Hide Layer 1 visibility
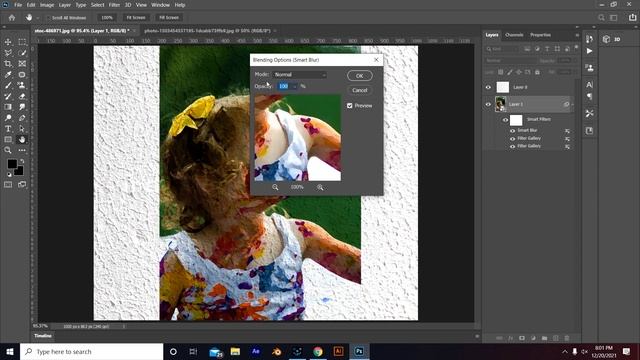 pyautogui.click(x=488, y=104)
